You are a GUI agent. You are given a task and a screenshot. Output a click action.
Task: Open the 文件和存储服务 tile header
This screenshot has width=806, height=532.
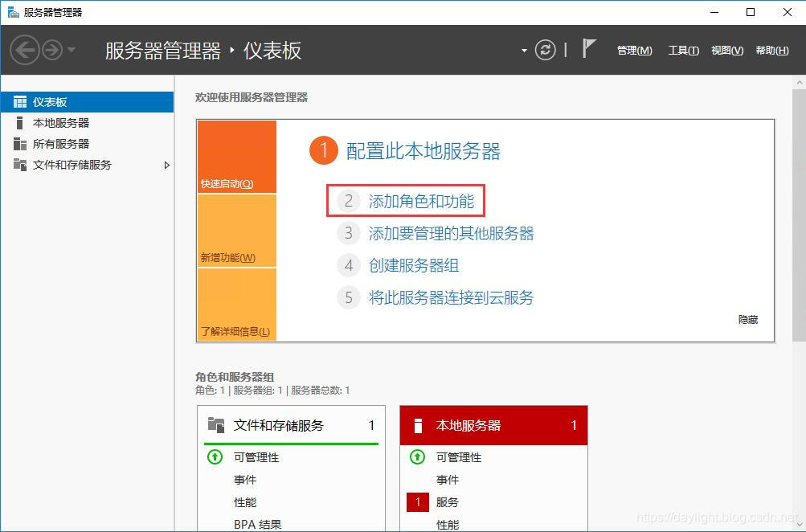pos(291,425)
